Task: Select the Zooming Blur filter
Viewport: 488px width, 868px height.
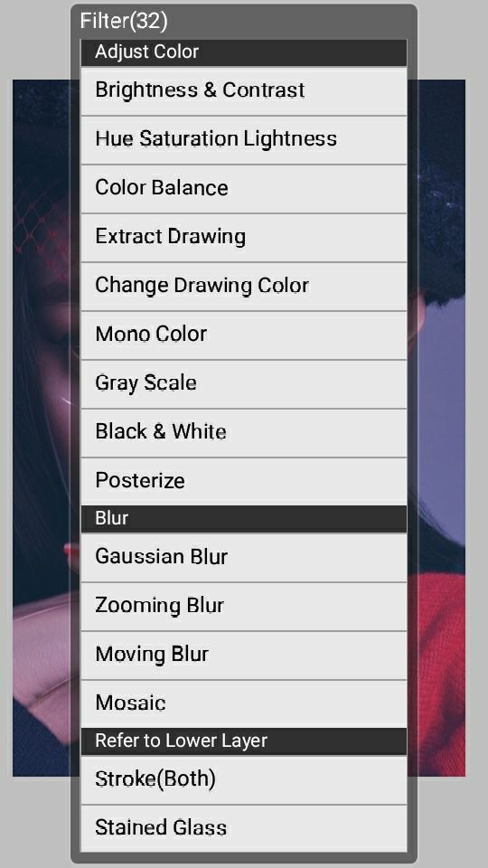Action: (x=244, y=606)
